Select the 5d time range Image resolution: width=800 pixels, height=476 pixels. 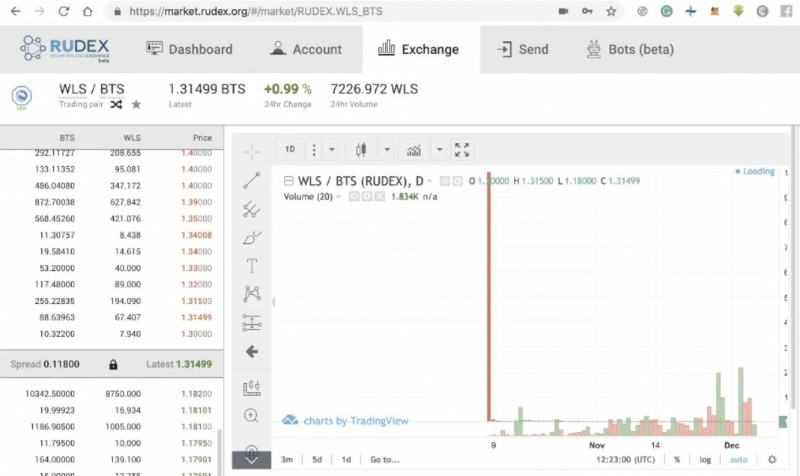click(317, 460)
